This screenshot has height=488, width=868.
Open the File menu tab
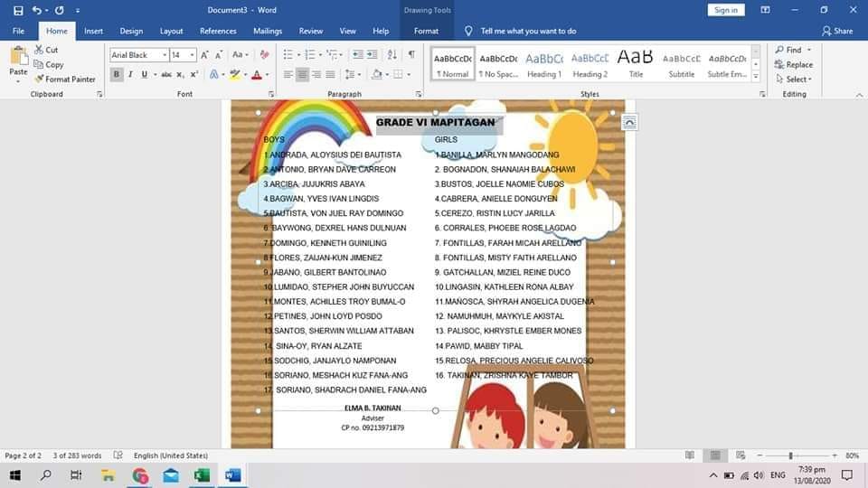(x=18, y=31)
